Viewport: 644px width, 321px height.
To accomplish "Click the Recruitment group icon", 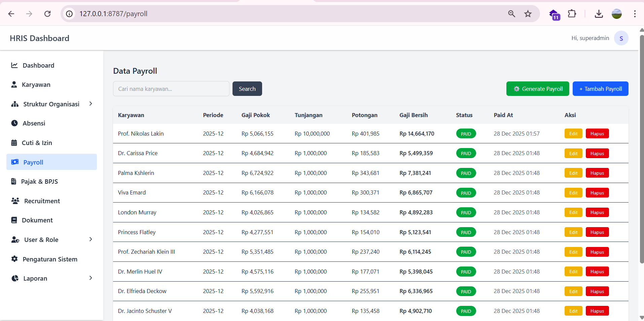I will [x=15, y=201].
